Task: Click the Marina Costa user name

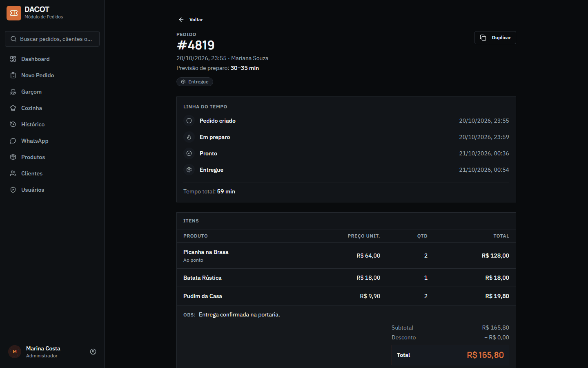Action: [x=43, y=348]
